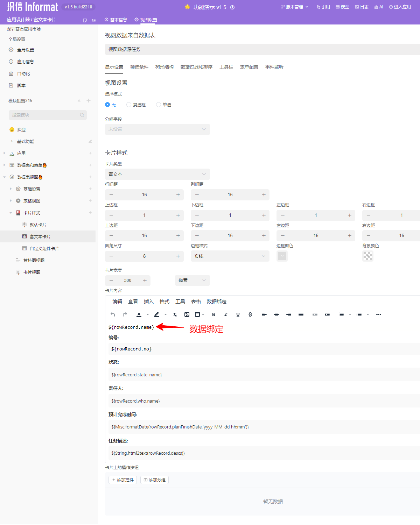The height and width of the screenshot is (525, 420).
Task: Click the 添加分组 button
Action: click(154, 480)
